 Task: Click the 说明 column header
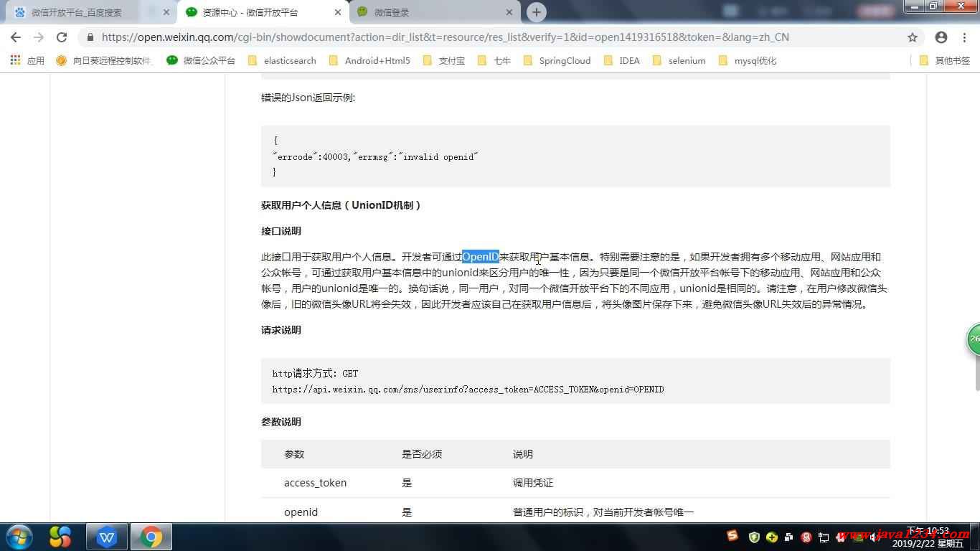point(523,454)
